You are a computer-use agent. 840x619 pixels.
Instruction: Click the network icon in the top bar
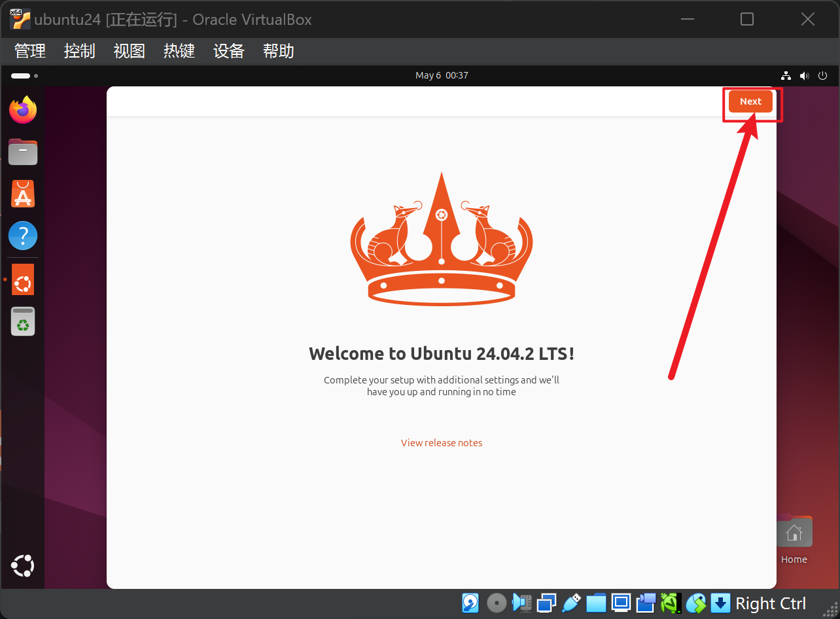[787, 75]
